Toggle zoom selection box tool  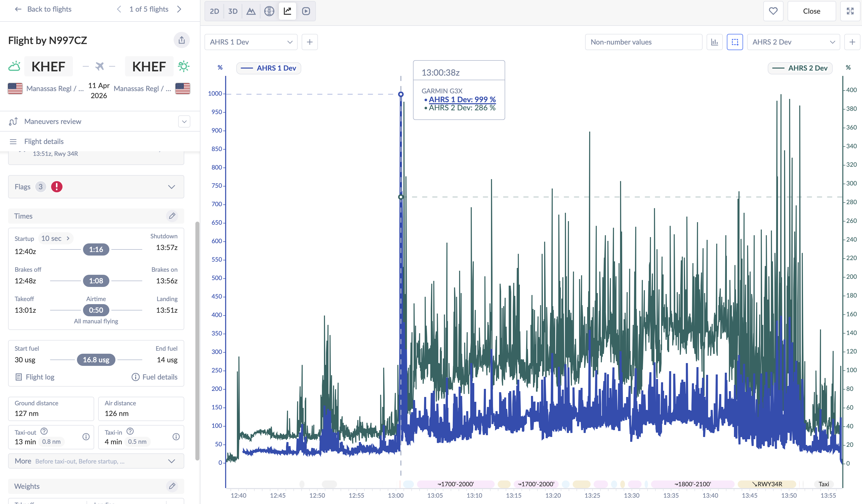click(x=735, y=42)
